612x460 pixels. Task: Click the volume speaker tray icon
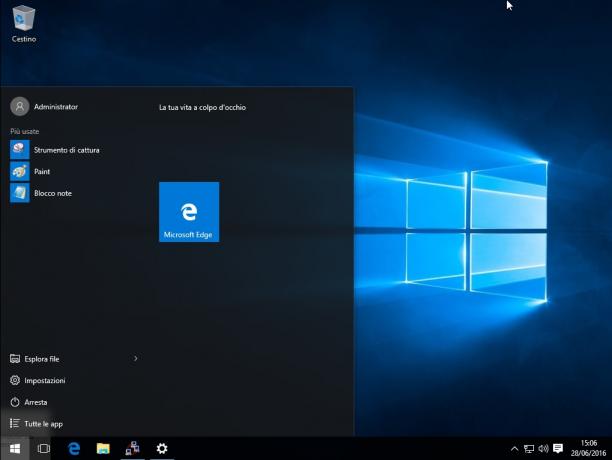click(x=543, y=449)
